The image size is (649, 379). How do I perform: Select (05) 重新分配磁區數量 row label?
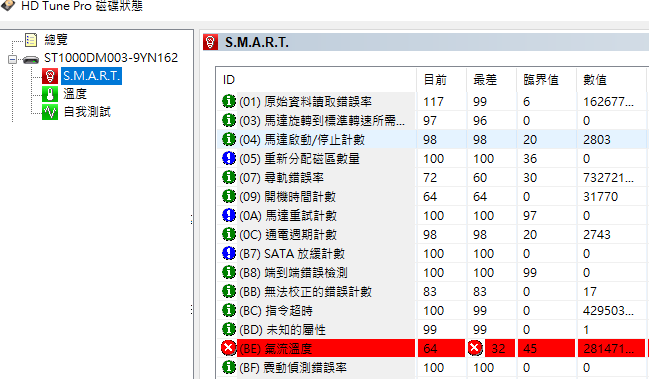coord(299,158)
